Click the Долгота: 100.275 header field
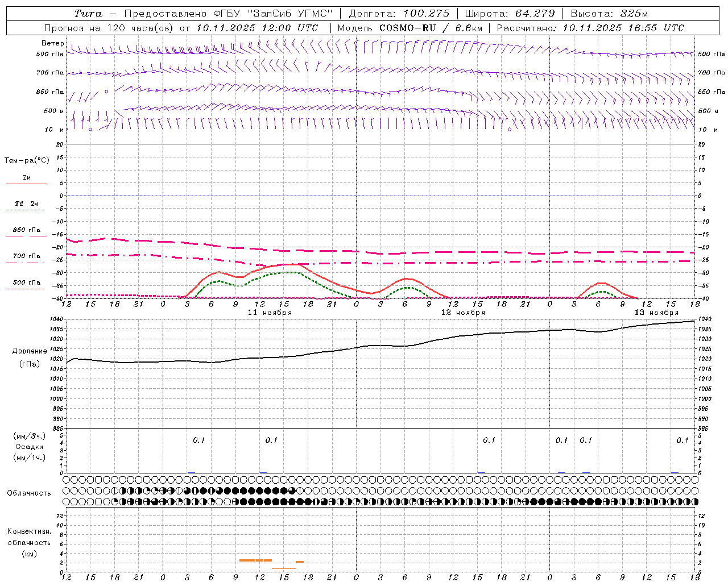Viewport: 728px width, 582px height. [399, 14]
